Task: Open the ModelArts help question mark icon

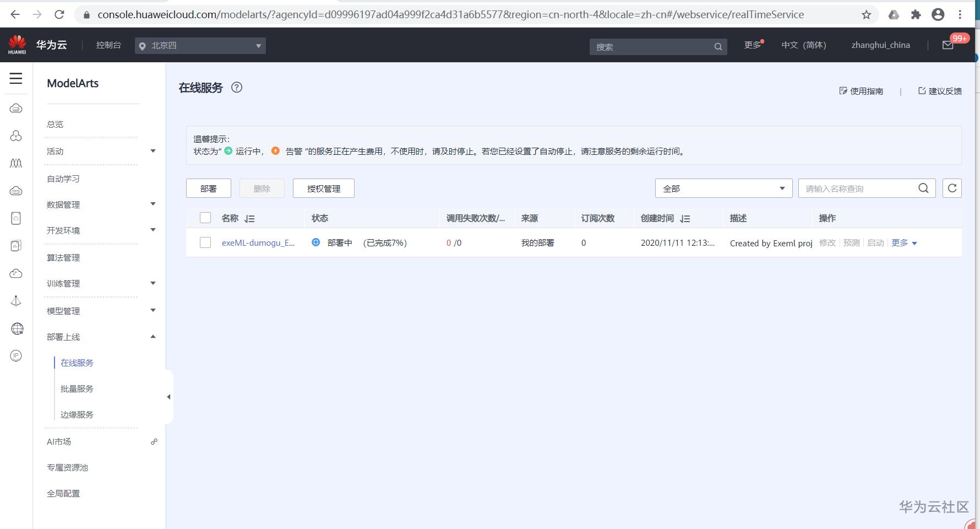Action: pyautogui.click(x=237, y=87)
